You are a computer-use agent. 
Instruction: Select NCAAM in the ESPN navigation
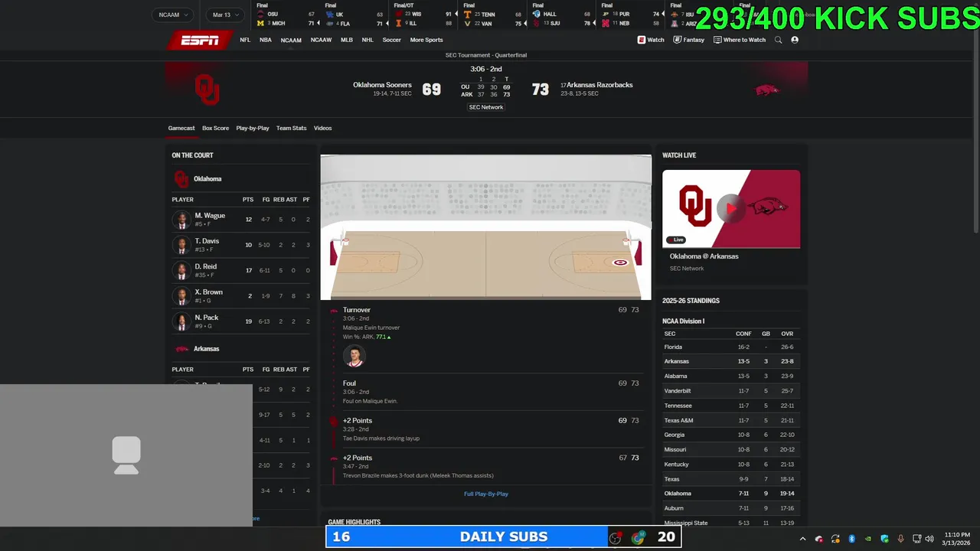tap(291, 40)
